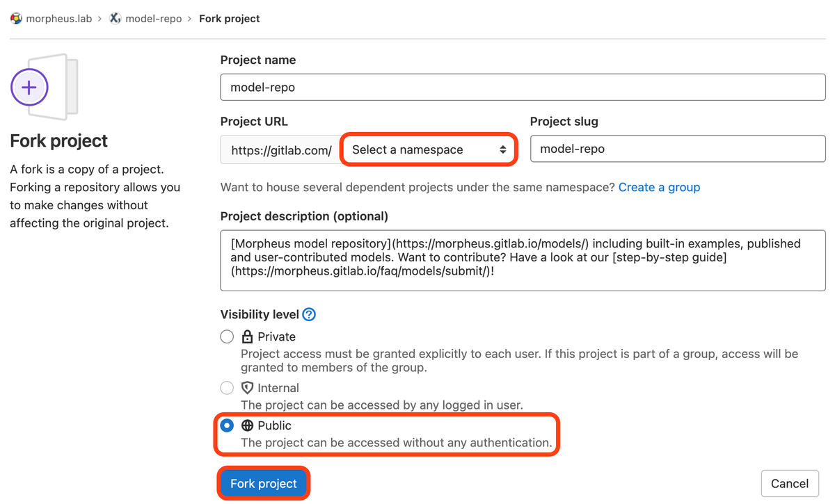This screenshot has height=504, width=835.
Task: Edit the Project description text area
Action: coord(522,260)
